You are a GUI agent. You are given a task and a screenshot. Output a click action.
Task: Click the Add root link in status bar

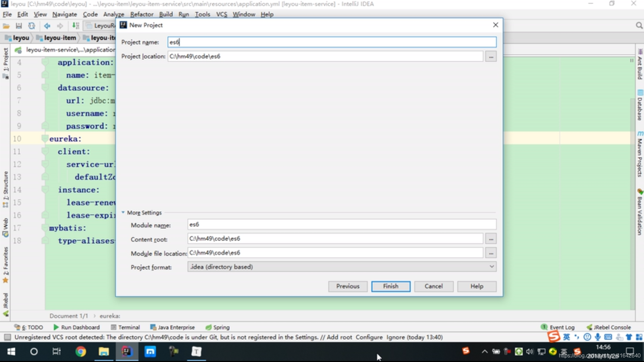pos(339,337)
